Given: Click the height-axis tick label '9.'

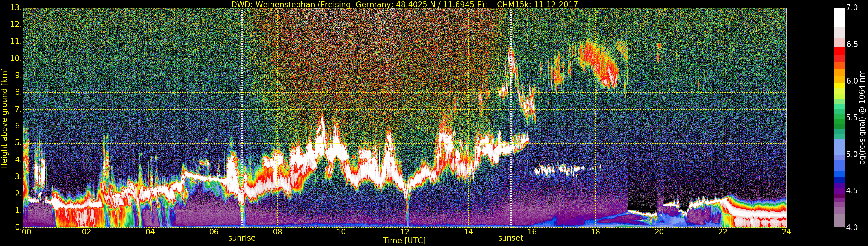Looking at the screenshot, I should [x=18, y=76].
